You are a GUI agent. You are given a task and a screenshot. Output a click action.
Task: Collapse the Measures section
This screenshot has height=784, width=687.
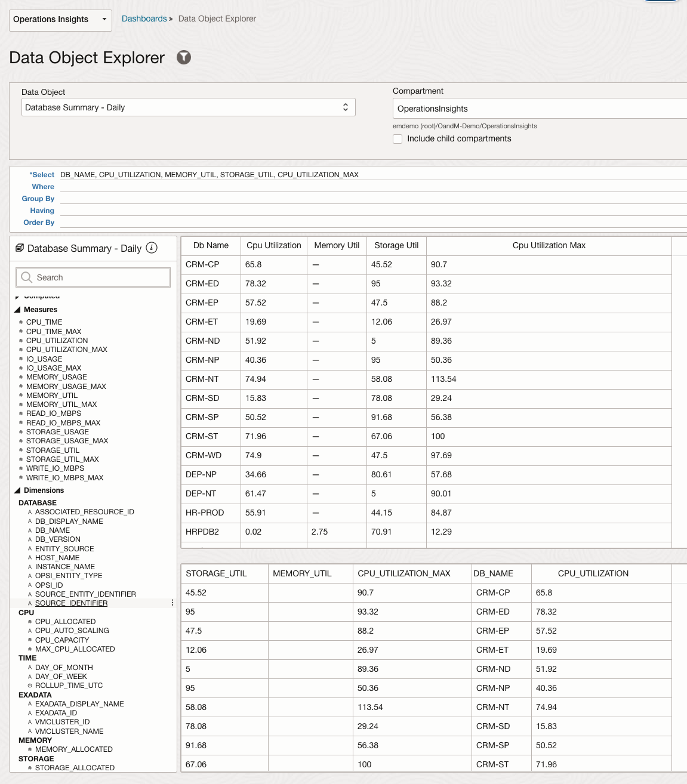click(x=17, y=309)
